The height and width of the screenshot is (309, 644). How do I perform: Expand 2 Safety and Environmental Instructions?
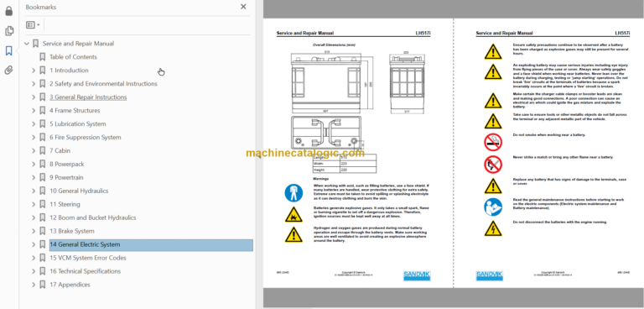tap(34, 84)
